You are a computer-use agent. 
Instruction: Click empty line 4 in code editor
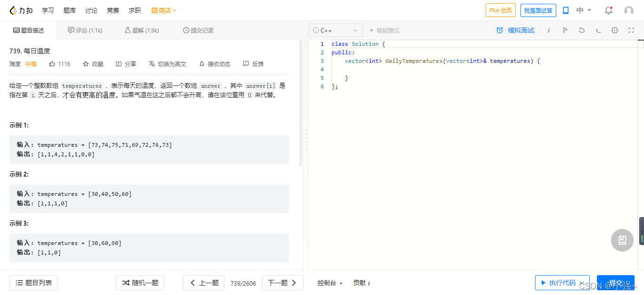[424, 69]
